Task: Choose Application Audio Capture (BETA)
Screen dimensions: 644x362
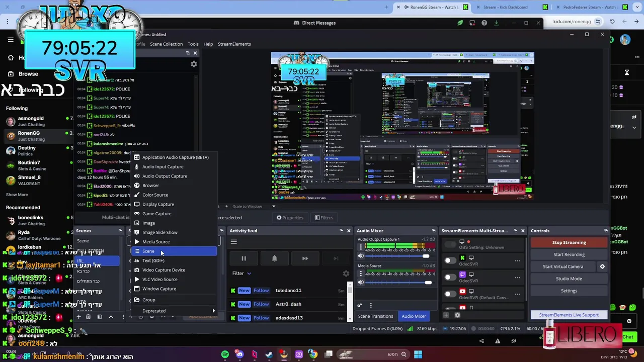Action: click(x=174, y=157)
